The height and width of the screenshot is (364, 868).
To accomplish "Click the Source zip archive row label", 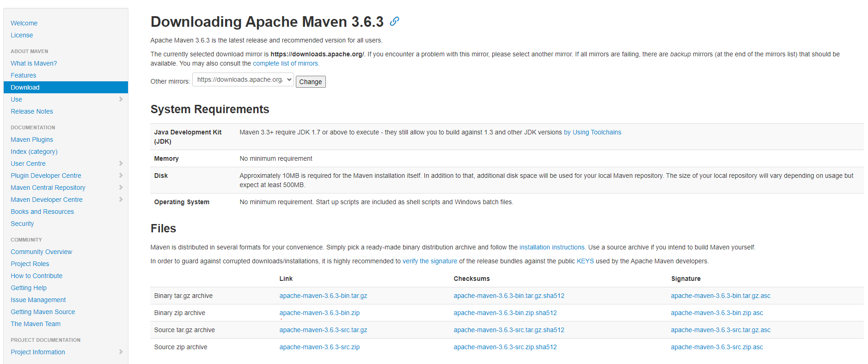I will tap(181, 347).
